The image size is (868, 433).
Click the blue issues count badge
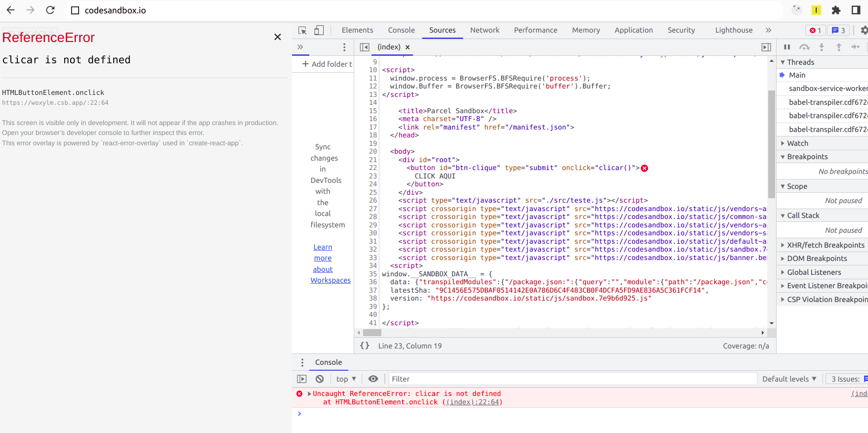tap(838, 30)
